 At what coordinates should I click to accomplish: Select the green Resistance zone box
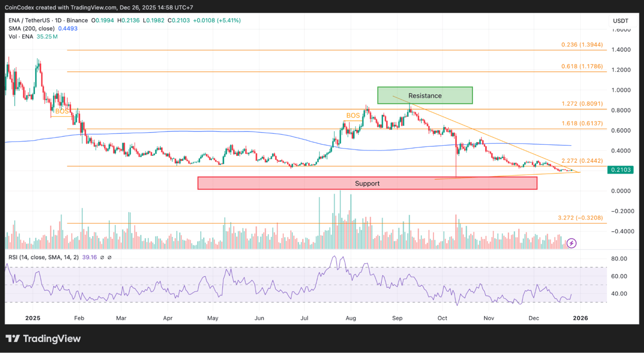pos(425,95)
